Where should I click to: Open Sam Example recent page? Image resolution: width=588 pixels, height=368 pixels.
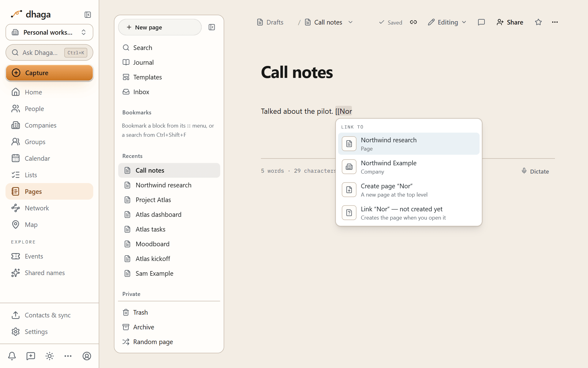169,274
